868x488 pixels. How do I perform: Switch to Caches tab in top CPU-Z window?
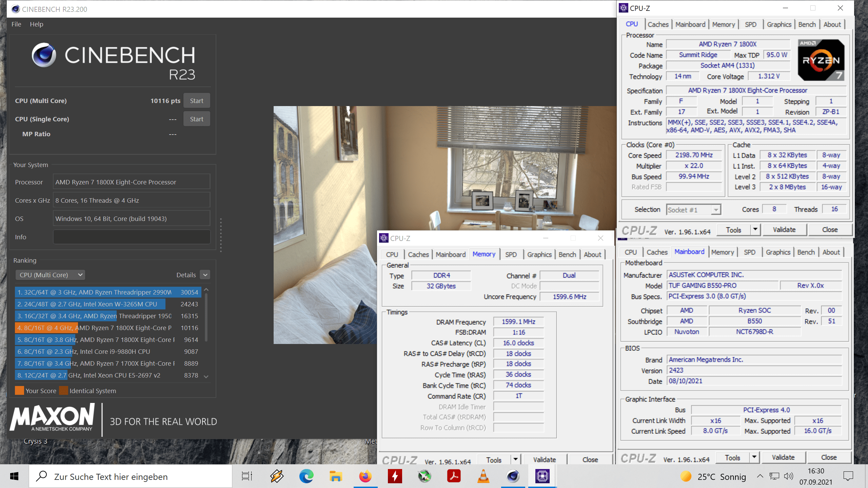click(x=658, y=24)
